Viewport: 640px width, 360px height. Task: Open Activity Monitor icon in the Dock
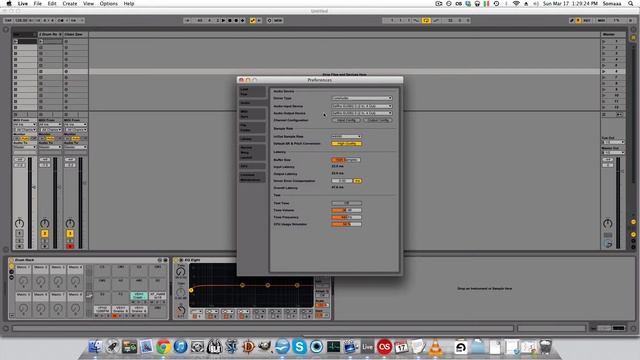[x=333, y=347]
